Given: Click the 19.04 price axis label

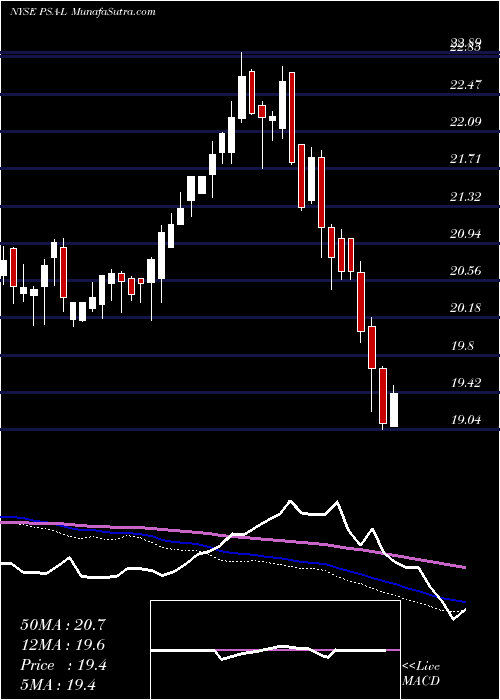Looking at the screenshot, I should (x=466, y=420).
